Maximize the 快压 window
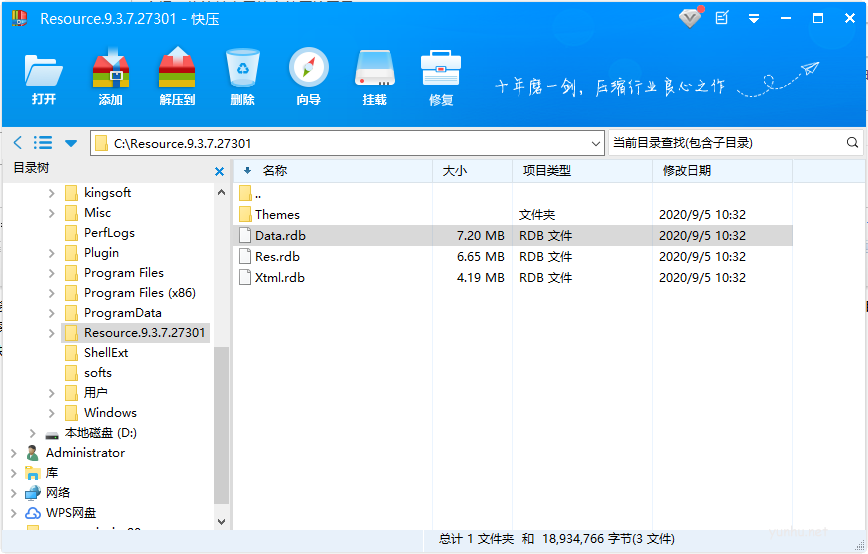Screen dimensions: 868x554 (x=818, y=18)
